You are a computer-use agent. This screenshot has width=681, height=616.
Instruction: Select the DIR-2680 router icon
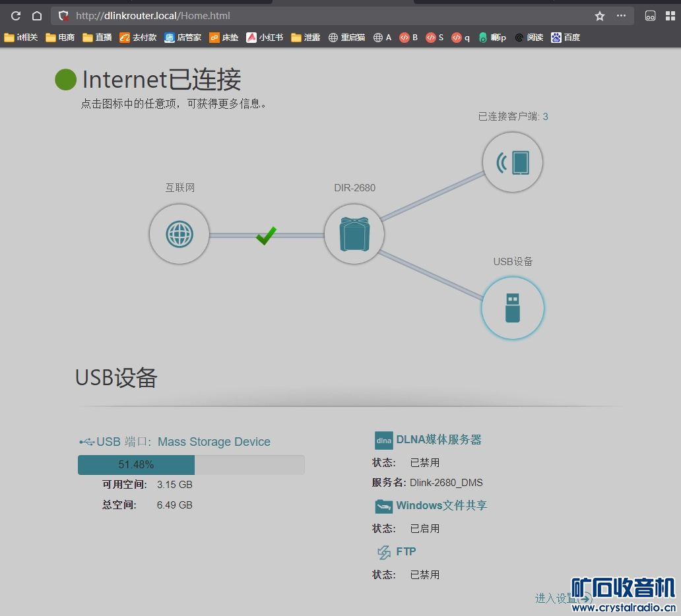[354, 234]
